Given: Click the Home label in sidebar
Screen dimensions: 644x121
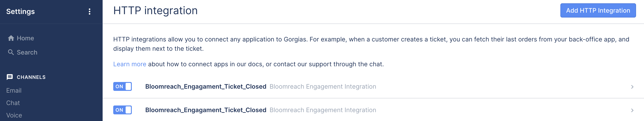Looking at the screenshot, I should tap(25, 38).
